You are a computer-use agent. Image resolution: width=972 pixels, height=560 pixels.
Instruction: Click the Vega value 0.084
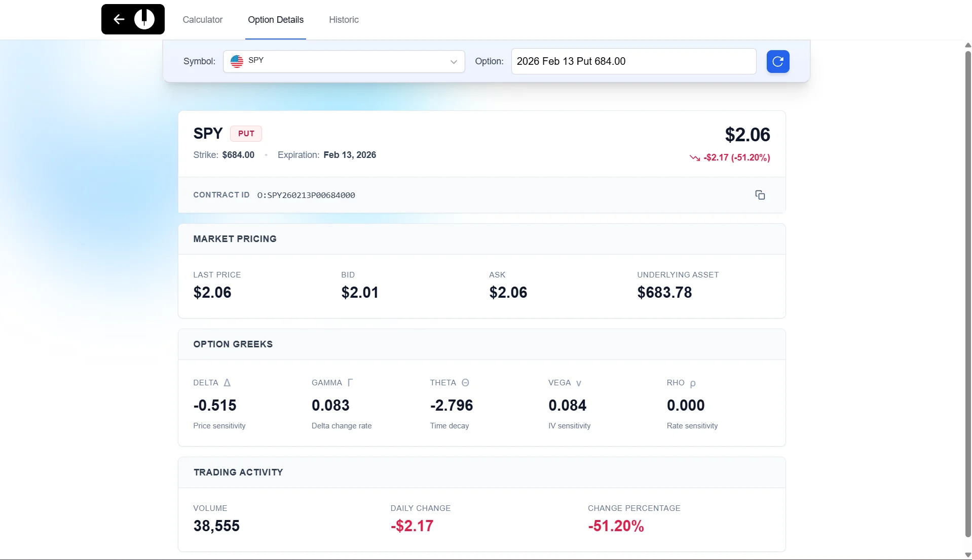568,406
